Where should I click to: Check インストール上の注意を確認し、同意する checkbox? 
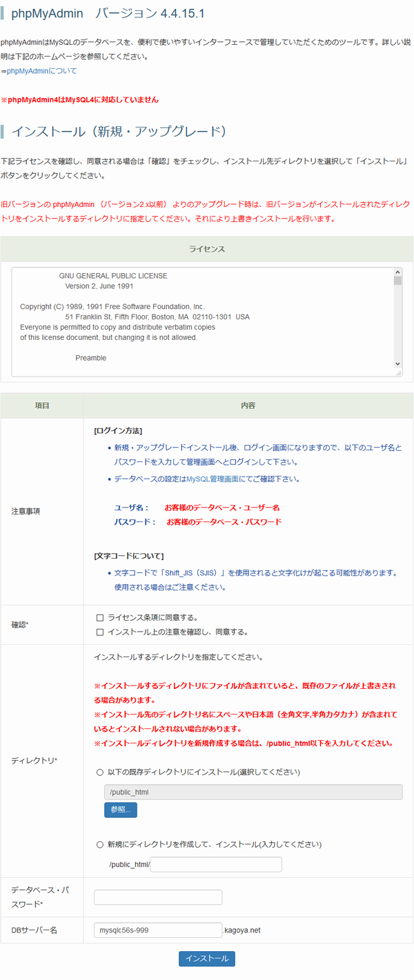pyautogui.click(x=100, y=632)
